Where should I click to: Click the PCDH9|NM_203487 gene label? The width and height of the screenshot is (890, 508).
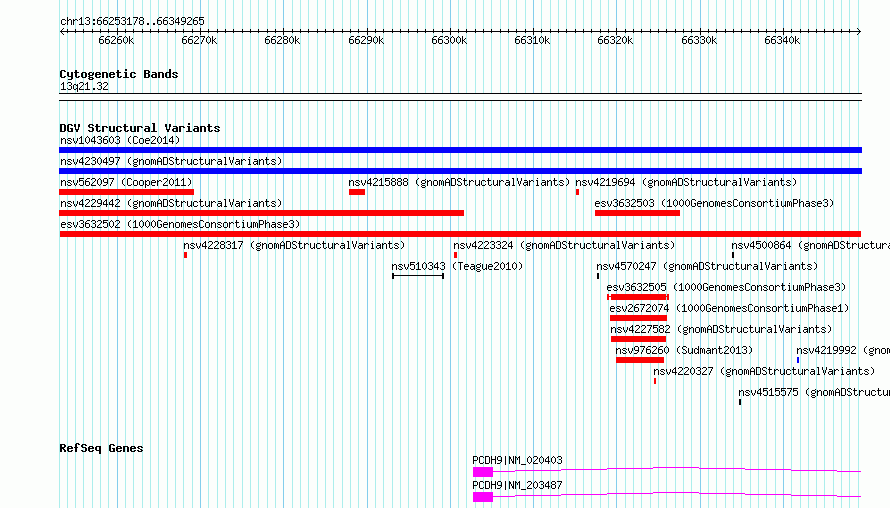(x=517, y=485)
